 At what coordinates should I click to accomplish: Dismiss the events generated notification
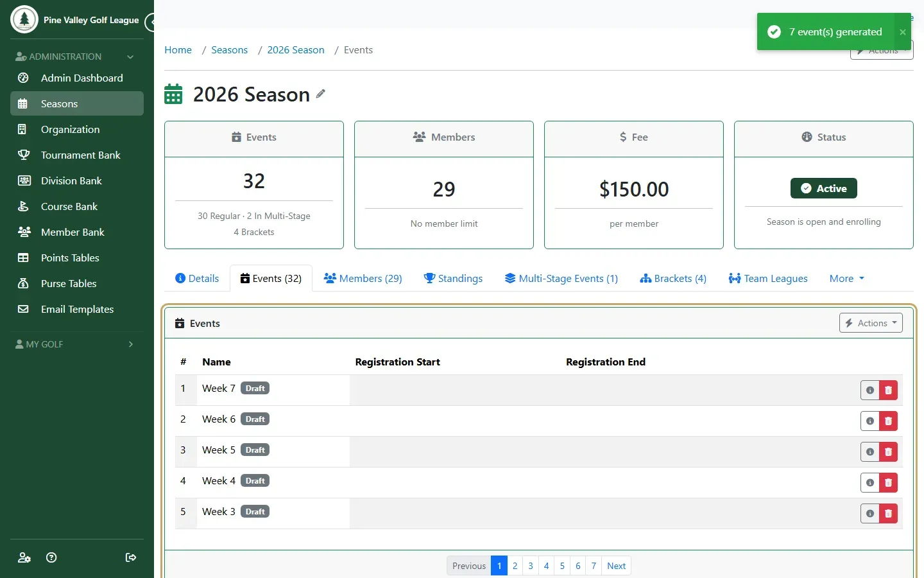click(903, 32)
